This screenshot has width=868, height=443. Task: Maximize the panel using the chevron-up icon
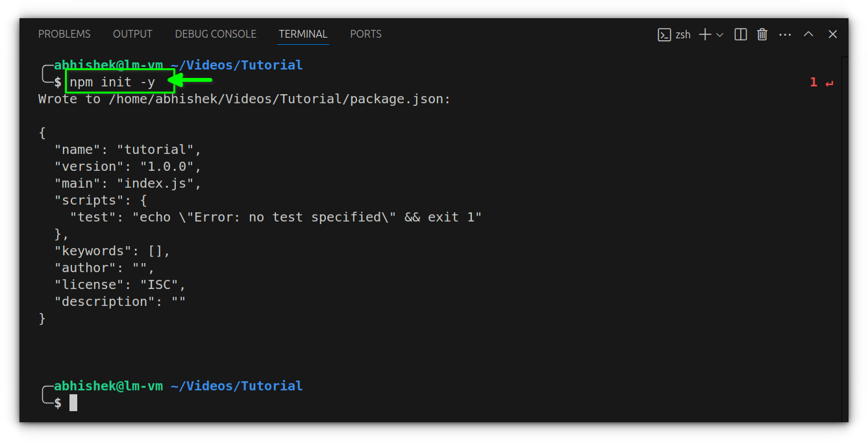(x=808, y=34)
